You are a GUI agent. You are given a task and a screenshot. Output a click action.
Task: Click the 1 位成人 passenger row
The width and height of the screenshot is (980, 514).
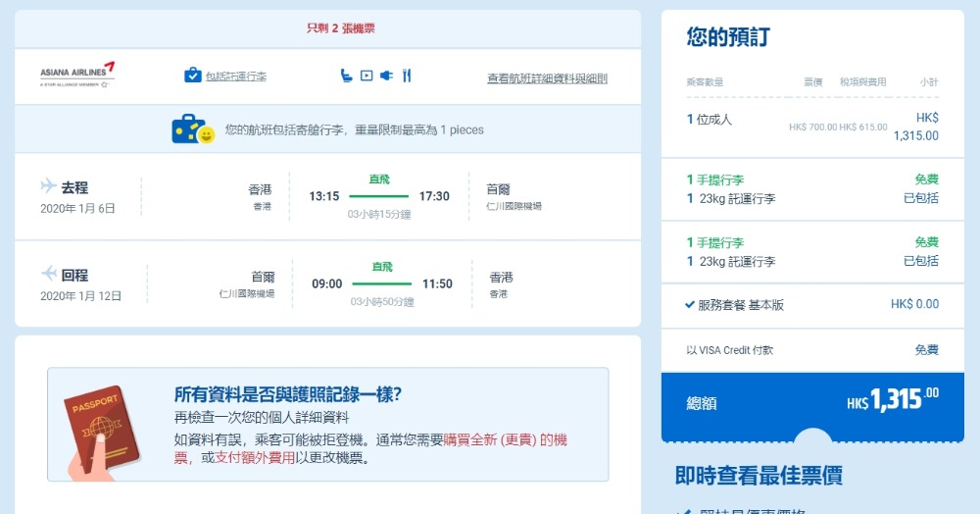(x=812, y=126)
